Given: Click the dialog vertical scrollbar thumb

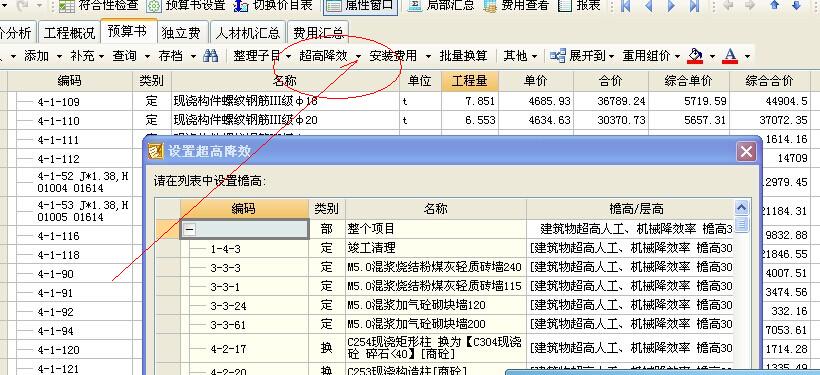Looking at the screenshot, I should pyautogui.click(x=742, y=225).
